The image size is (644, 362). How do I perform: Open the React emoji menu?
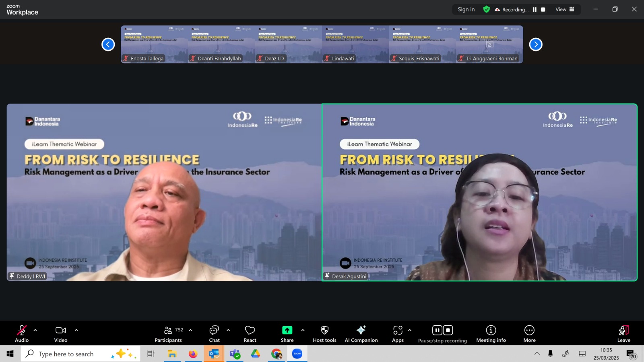(250, 333)
